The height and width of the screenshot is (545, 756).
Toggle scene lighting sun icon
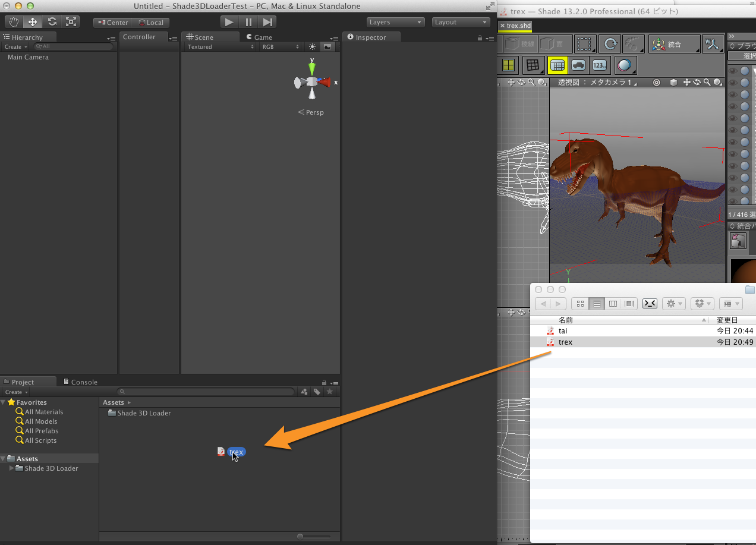(x=313, y=46)
